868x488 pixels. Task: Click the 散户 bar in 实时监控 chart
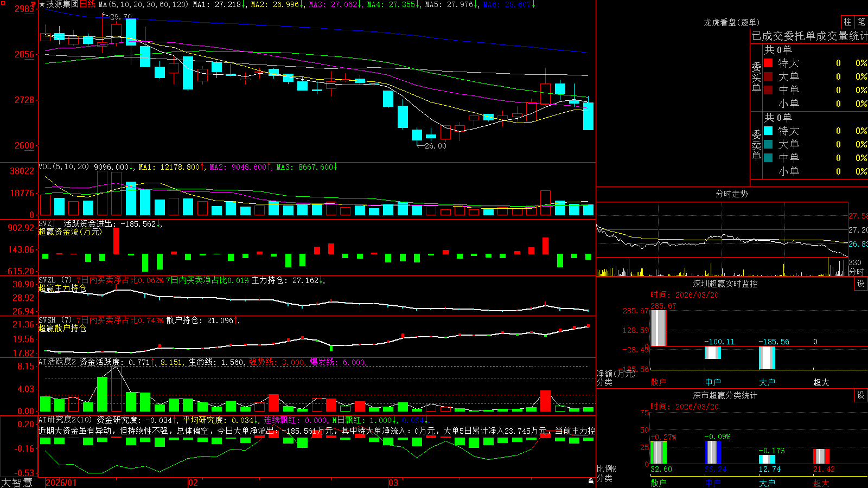click(658, 328)
